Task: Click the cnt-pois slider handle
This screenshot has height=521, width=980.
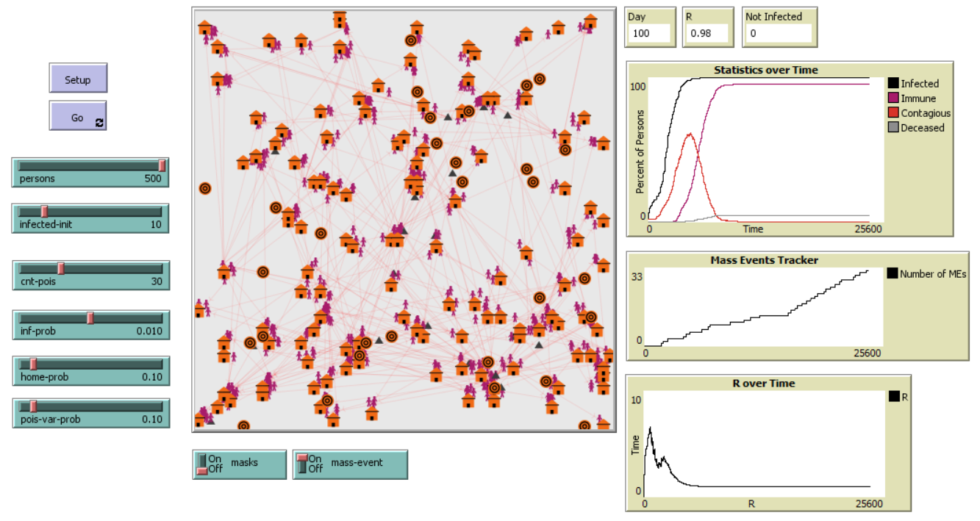Action: click(61, 268)
